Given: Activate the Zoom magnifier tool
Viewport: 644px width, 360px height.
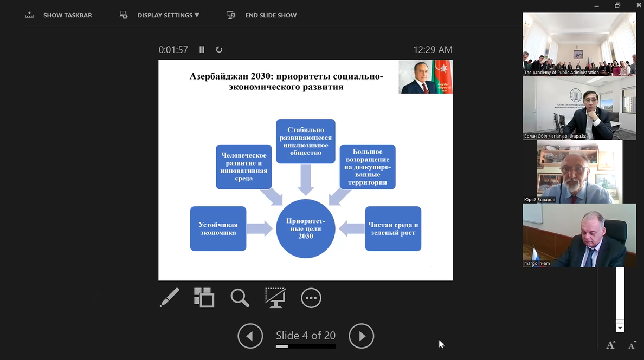Looking at the screenshot, I should coord(240,297).
